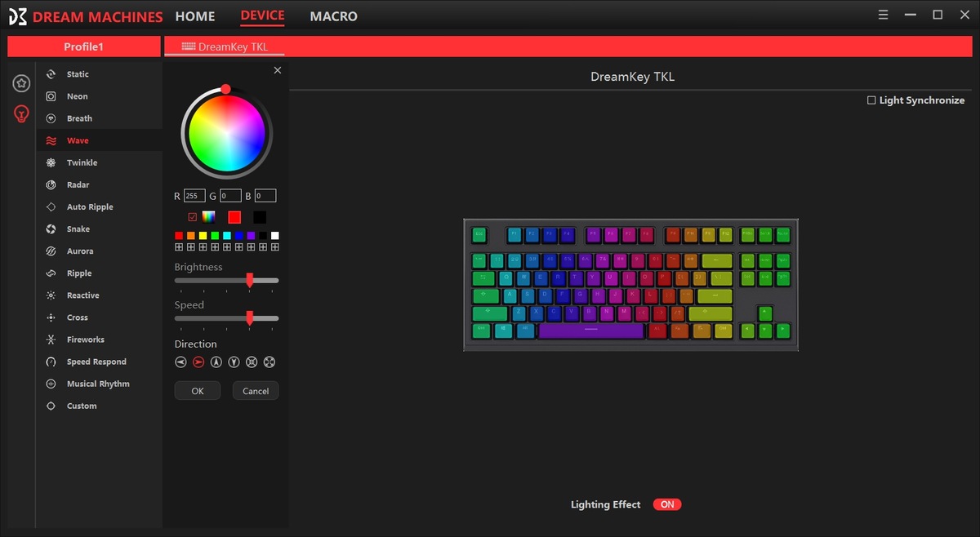Enable the Light Synchronize checkbox
Image resolution: width=980 pixels, height=537 pixels.
(871, 100)
